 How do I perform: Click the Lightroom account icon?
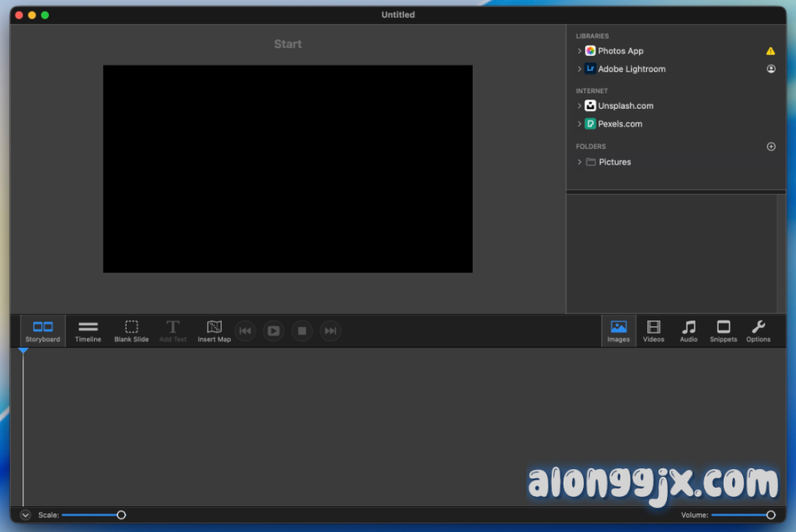coord(771,69)
